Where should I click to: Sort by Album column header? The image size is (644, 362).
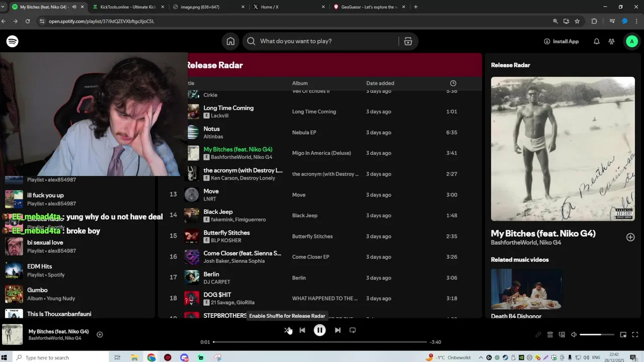tap(300, 83)
